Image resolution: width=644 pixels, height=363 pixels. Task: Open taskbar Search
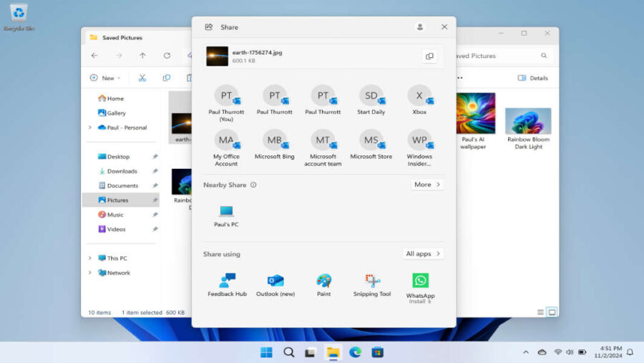(289, 352)
